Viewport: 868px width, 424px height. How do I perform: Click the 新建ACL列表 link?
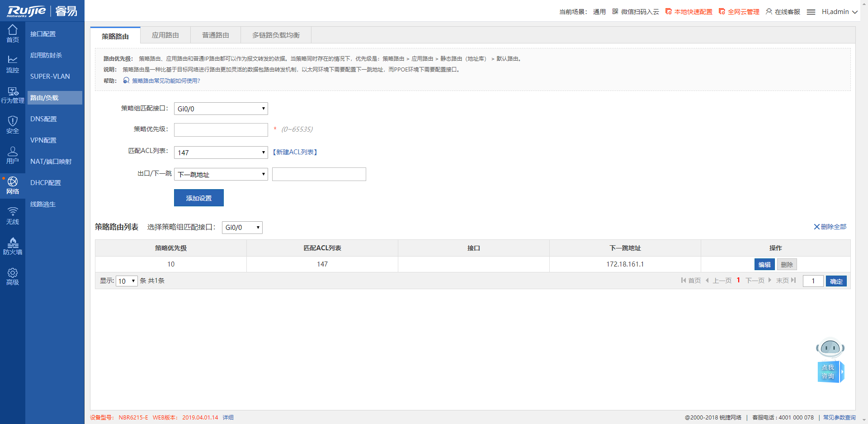(295, 152)
